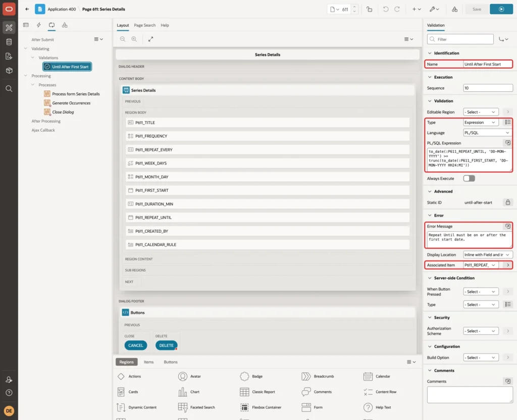Switch to the gallery Regions tab
The height and width of the screenshot is (420, 517).
point(127,362)
